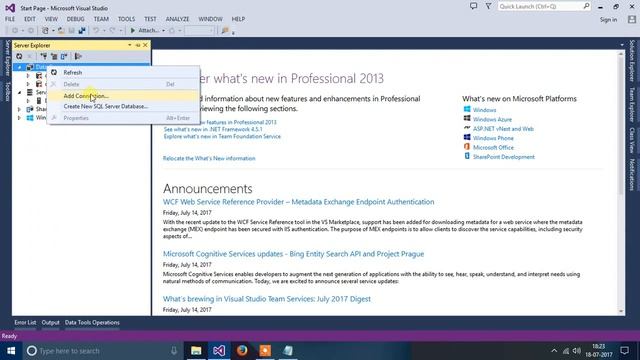Click the Save toolbar icon
The height and width of the screenshot is (360, 640).
[71, 31]
